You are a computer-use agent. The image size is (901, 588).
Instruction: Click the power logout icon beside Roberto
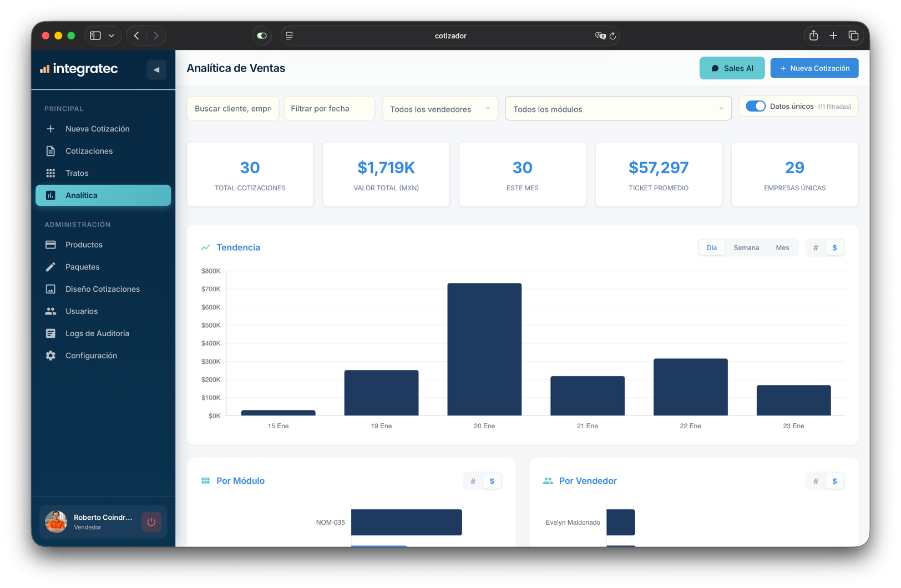[151, 522]
